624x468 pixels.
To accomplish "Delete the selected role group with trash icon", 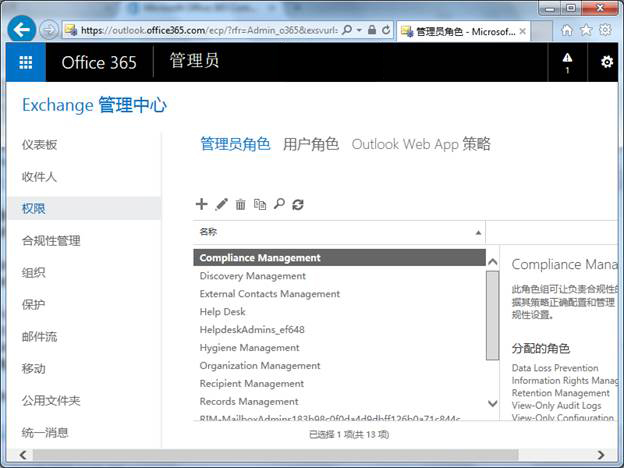I will click(x=241, y=204).
